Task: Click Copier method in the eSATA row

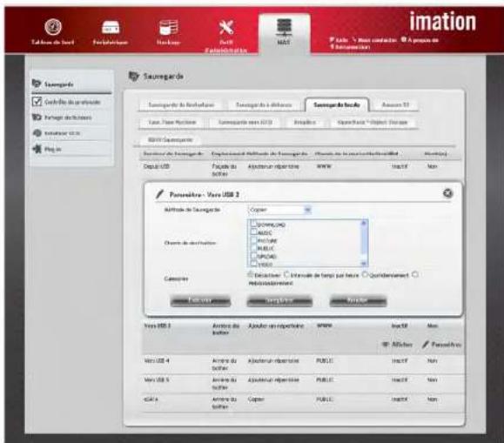Action: coord(256,399)
